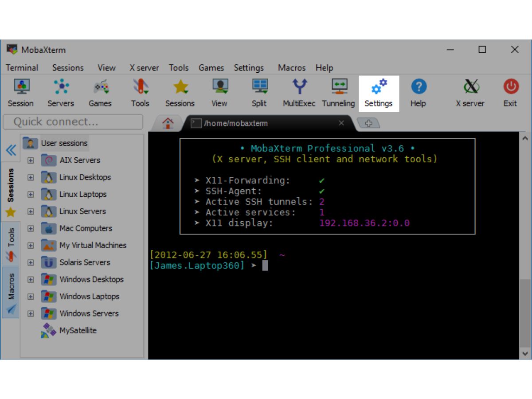Click the My Virtual Machines folder icon
The image size is (532, 399).
pos(49,245)
